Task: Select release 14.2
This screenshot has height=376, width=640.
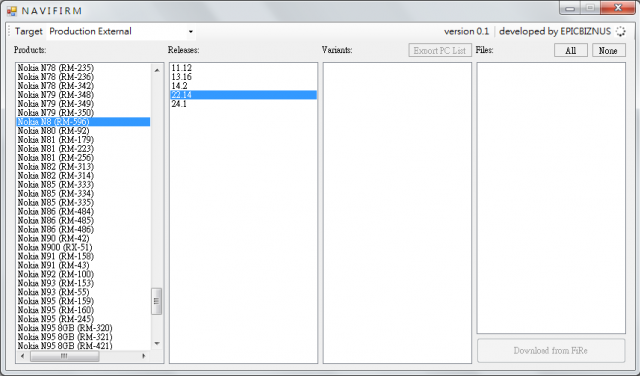Action: 243,86
